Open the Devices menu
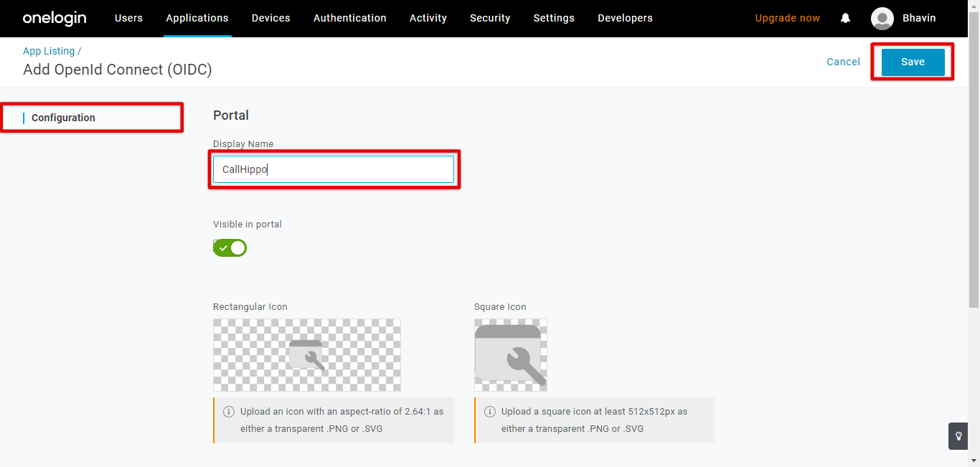The width and height of the screenshot is (980, 467). coord(271,18)
